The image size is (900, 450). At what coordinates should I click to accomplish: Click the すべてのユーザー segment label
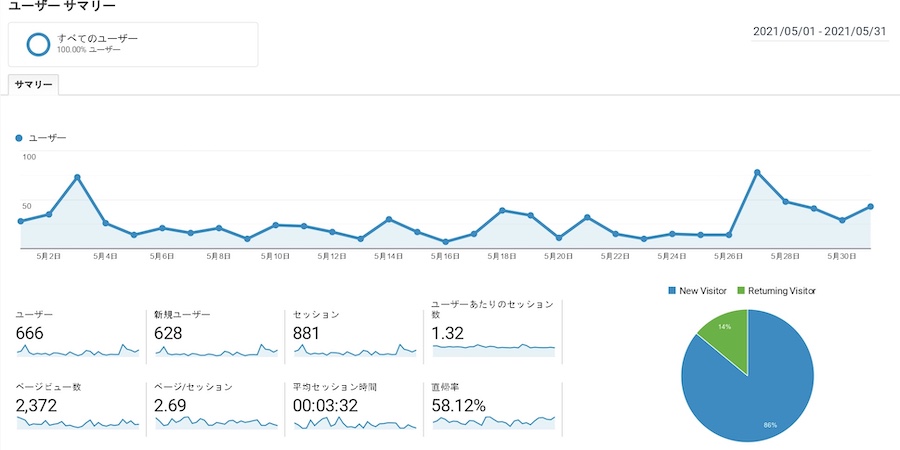pyautogui.click(x=98, y=38)
